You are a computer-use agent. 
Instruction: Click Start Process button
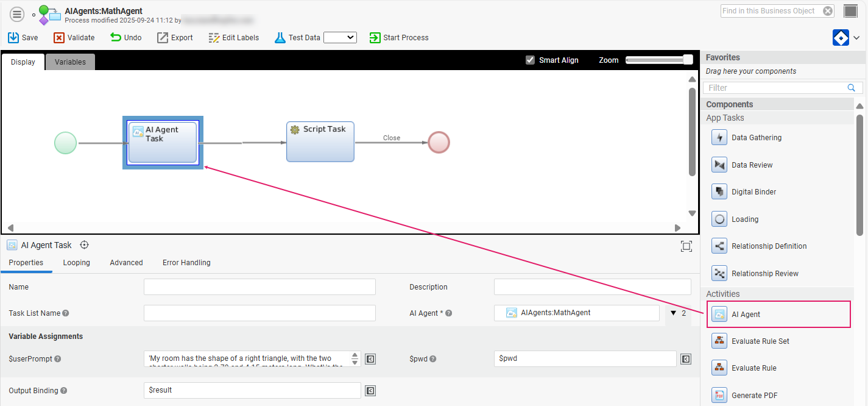pos(399,38)
